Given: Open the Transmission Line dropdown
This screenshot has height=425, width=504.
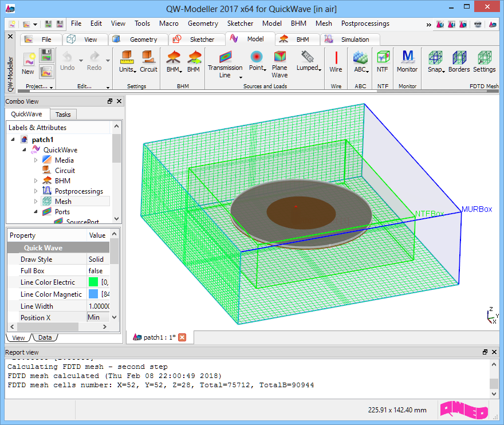Looking at the screenshot, I should tap(241, 77).
